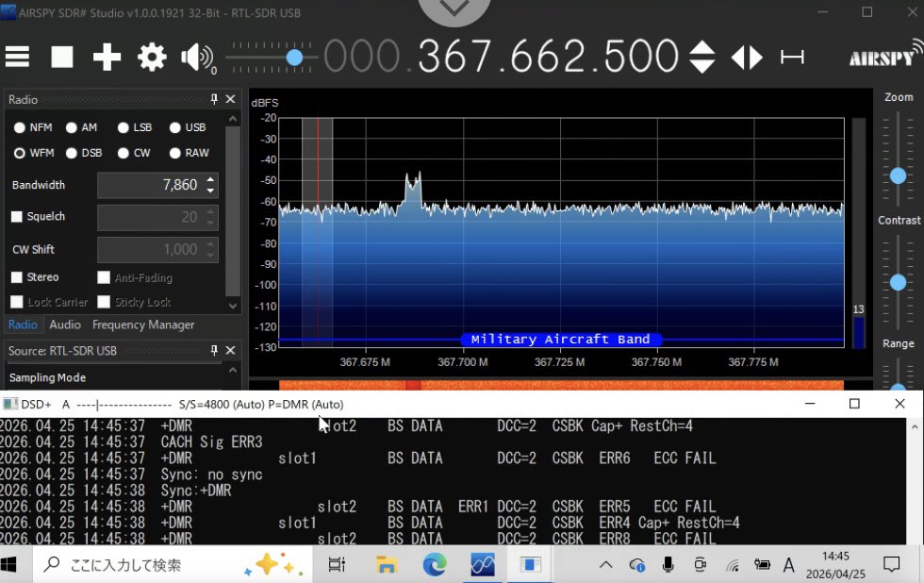Pin the Radio panel
The width and height of the screenshot is (924, 583).
tap(214, 99)
